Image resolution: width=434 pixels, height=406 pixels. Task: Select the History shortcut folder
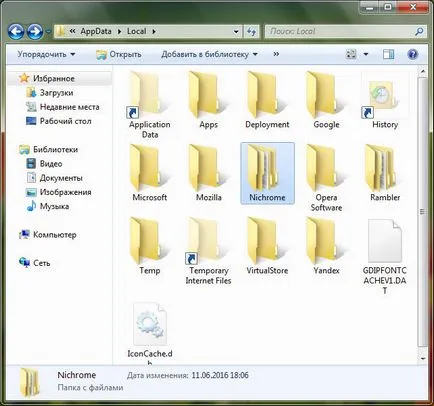385,100
